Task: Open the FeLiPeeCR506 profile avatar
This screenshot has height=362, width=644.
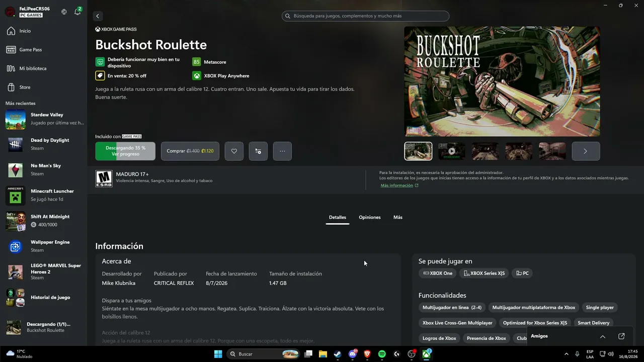Action: click(10, 12)
